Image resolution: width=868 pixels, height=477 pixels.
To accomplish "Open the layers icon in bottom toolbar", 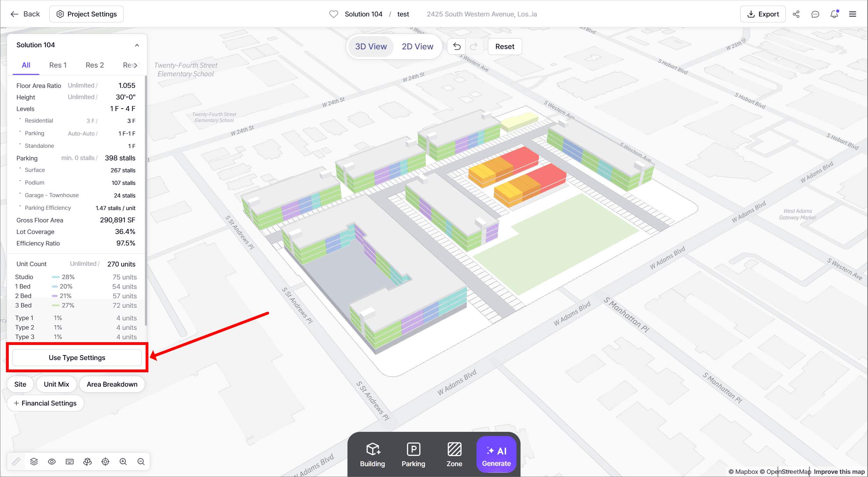I will coord(34,462).
